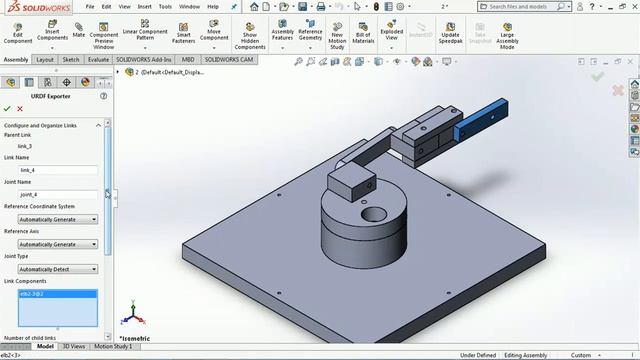Click Reference Geometry tool
The width and height of the screenshot is (640, 360).
[310, 30]
